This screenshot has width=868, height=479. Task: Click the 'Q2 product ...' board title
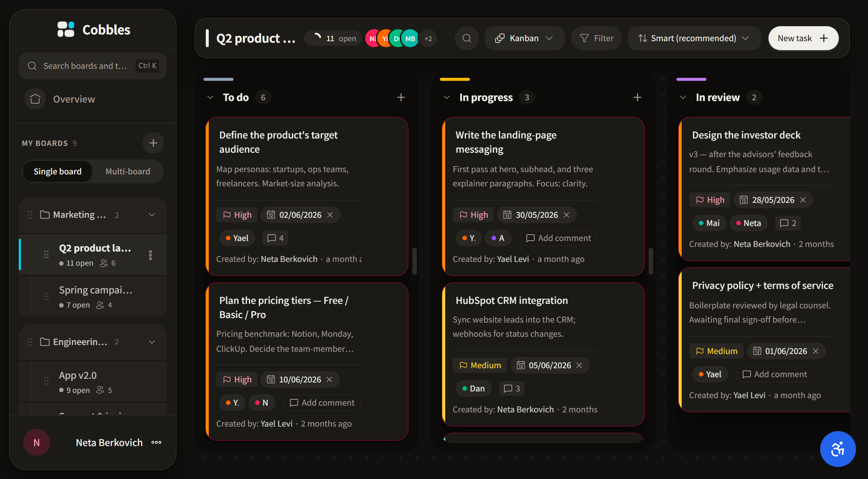click(256, 38)
